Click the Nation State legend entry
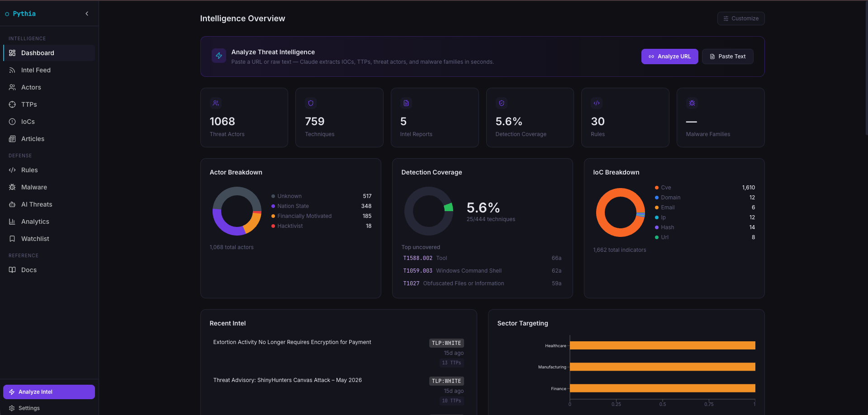This screenshot has height=415, width=868. click(x=321, y=206)
